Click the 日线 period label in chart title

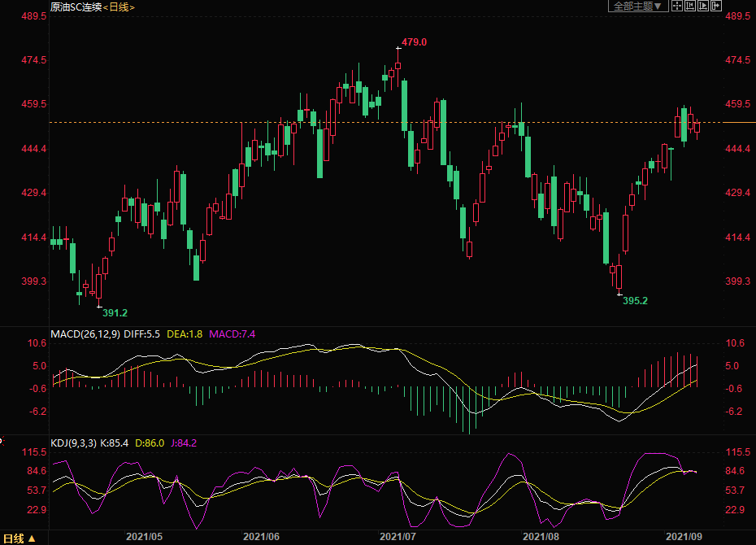pos(119,7)
